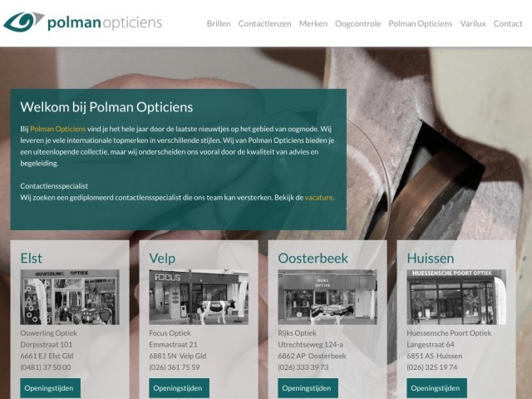The image size is (532, 399).
Task: Follow the yellow Polman Opticiens text link
Action: [58, 129]
